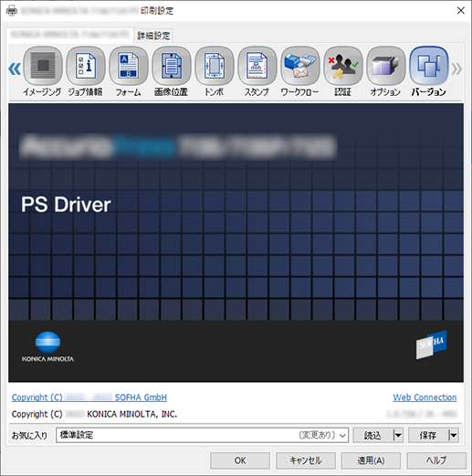Close the 印刷設定 dialog window
The image size is (472, 476).
tap(461, 11)
